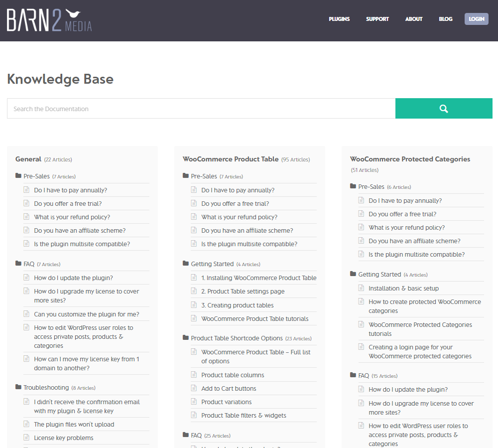The image size is (498, 448).
Task: Click folder icon beside Troubleshooting
Action: pos(18,387)
